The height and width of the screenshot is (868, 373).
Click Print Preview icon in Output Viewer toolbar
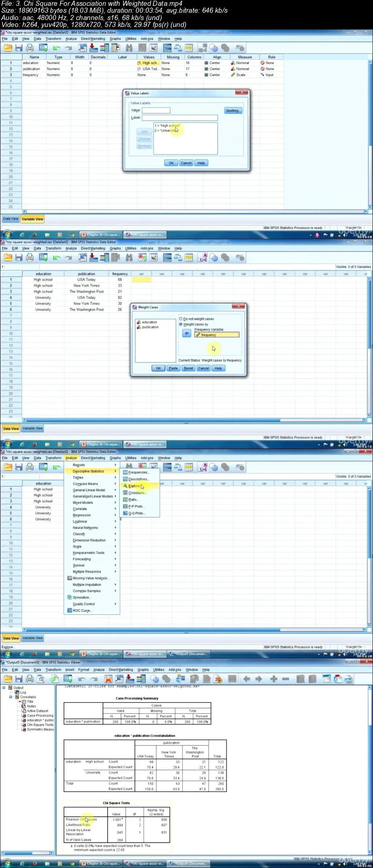(41, 679)
